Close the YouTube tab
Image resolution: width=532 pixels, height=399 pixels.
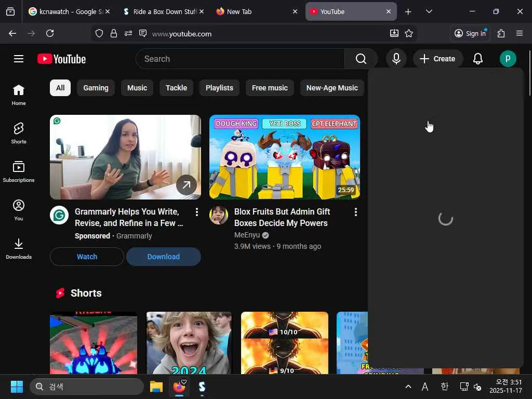[x=389, y=11]
